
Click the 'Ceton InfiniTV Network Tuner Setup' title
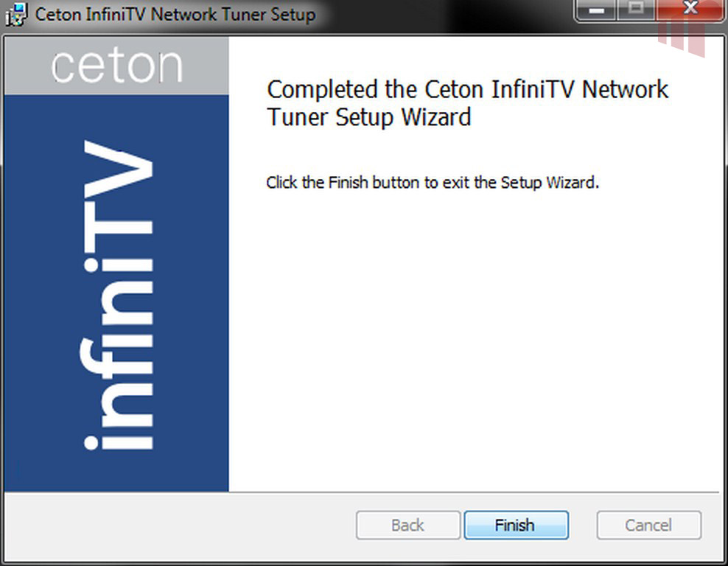pyautogui.click(x=175, y=15)
